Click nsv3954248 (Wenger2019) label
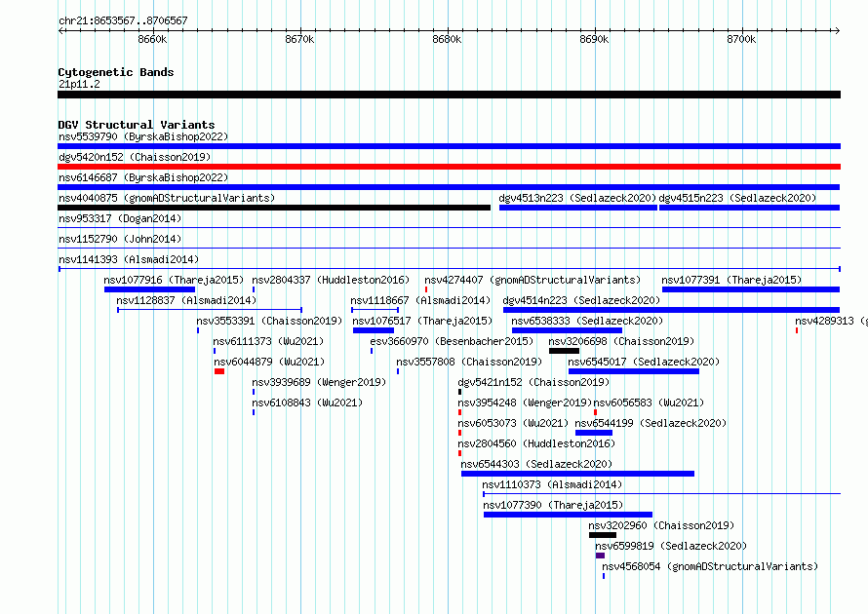 point(525,403)
